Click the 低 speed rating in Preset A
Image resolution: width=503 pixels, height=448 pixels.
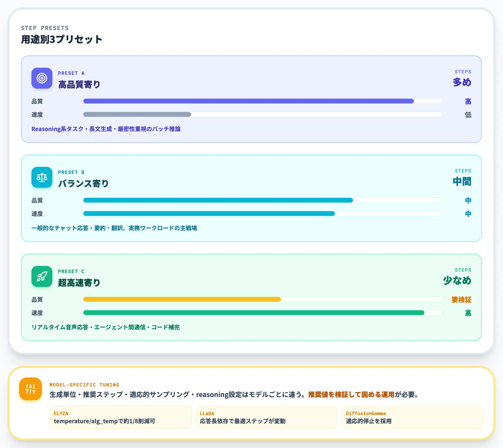(468, 115)
